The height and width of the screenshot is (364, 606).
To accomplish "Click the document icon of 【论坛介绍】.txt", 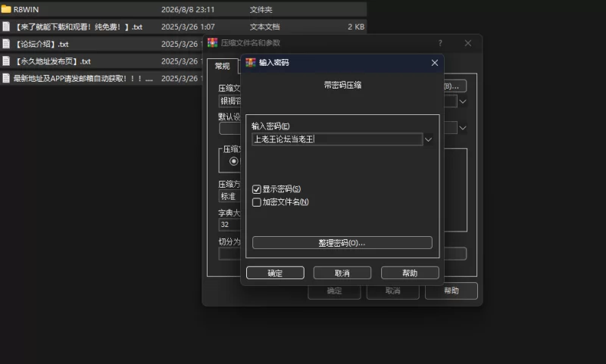I will (6, 44).
